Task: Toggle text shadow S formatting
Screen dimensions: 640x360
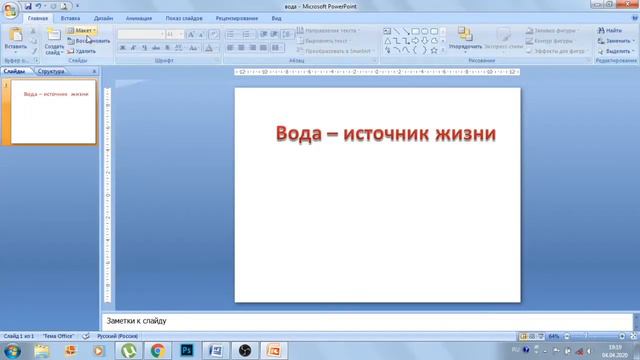Action: point(167,48)
